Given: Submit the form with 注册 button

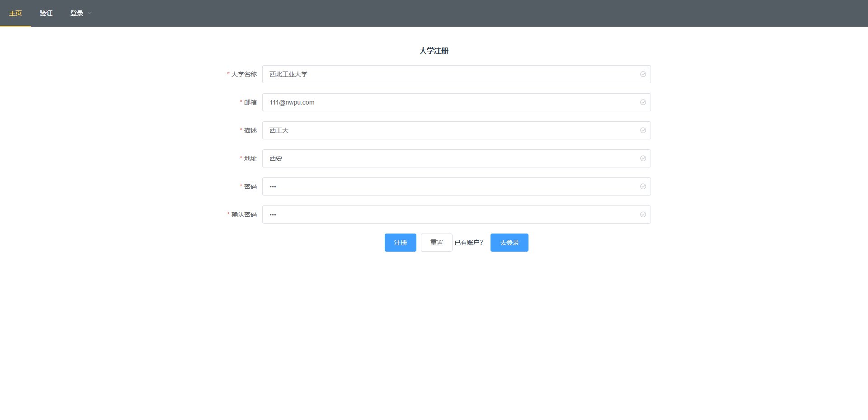Looking at the screenshot, I should pos(401,243).
